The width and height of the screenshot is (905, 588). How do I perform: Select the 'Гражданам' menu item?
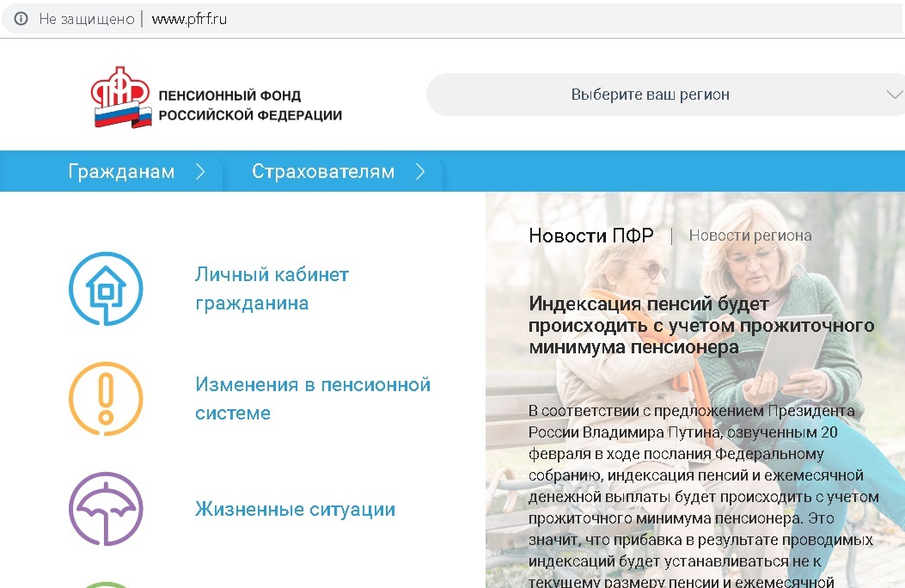pyautogui.click(x=121, y=172)
